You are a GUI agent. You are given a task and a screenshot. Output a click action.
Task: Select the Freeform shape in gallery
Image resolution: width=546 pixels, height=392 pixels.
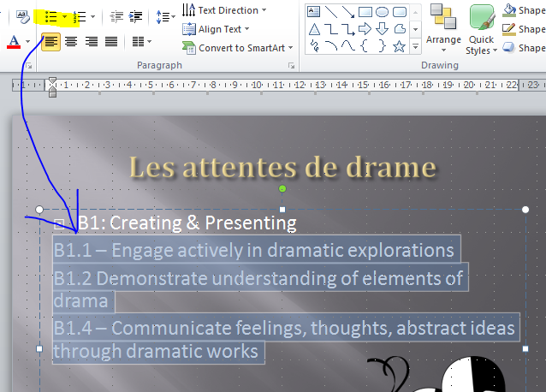point(400,29)
